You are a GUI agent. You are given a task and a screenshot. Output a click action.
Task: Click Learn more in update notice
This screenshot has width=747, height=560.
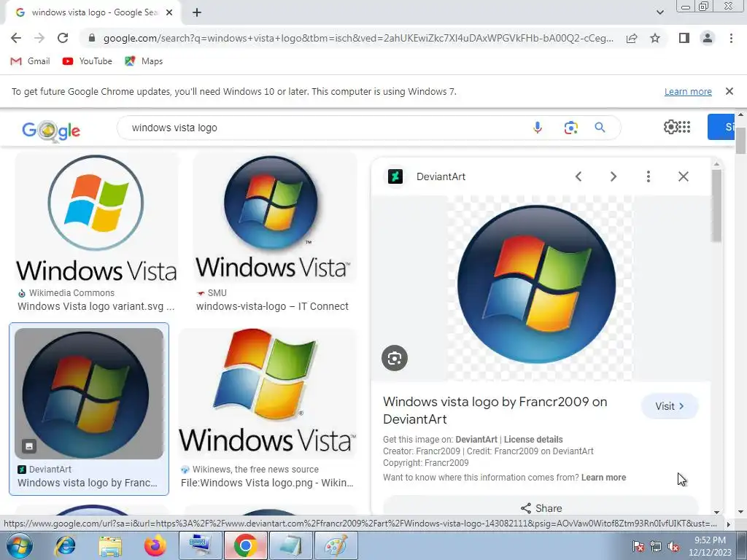pos(688,91)
